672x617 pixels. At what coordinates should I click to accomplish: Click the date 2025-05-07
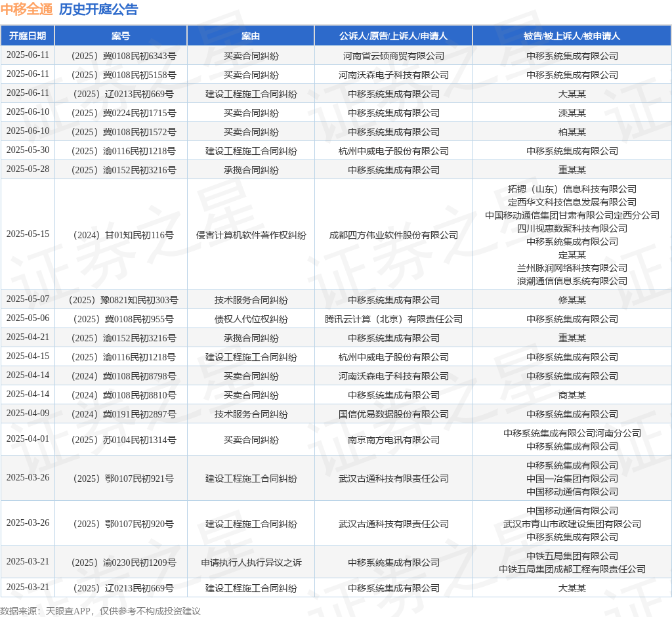click(x=28, y=299)
